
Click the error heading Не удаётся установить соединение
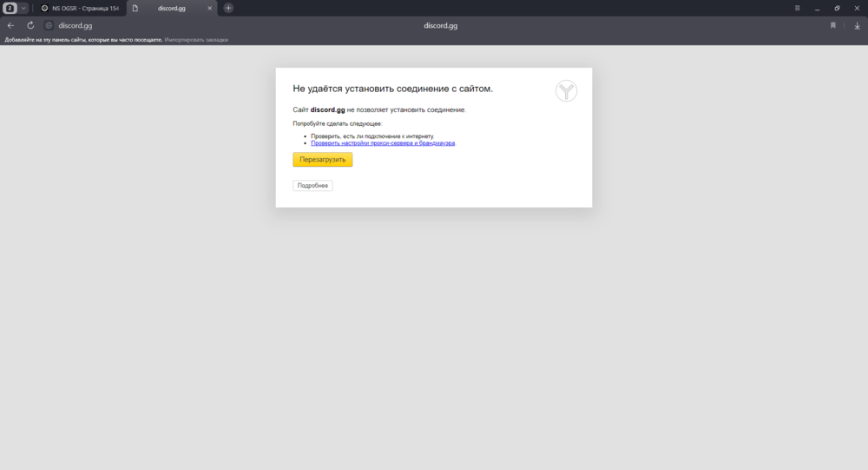point(392,89)
